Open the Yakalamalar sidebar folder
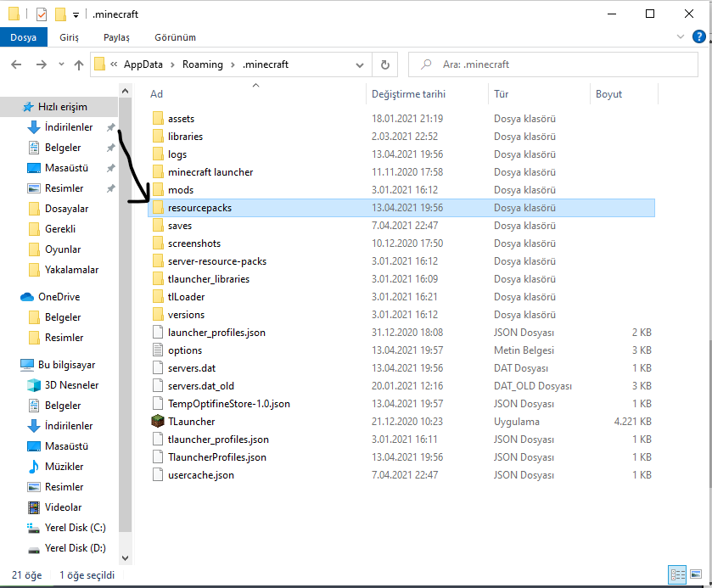The image size is (712, 588). [x=71, y=270]
